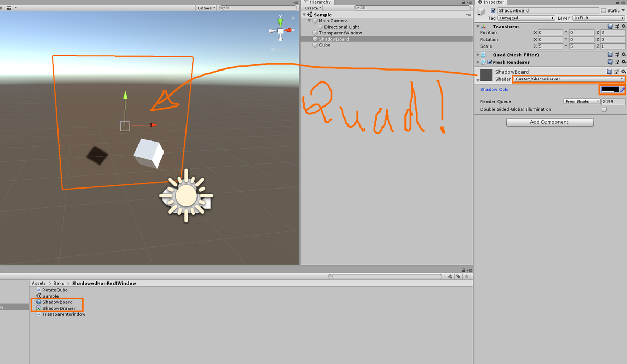This screenshot has height=364, width=627.
Task: Toggle Mesh Renderer enabled checkbox
Action: [x=490, y=62]
